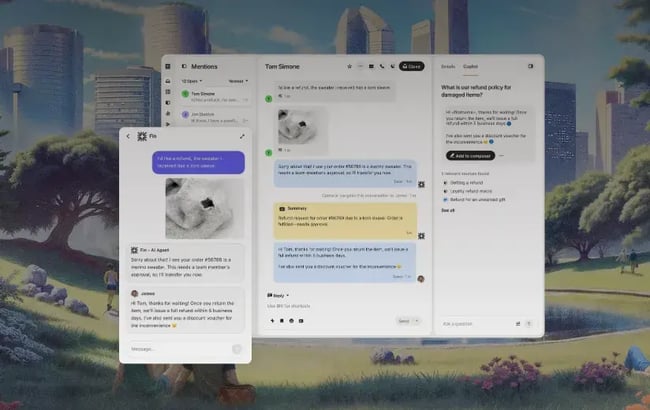Click the emoji icon in reply composer

291,321
